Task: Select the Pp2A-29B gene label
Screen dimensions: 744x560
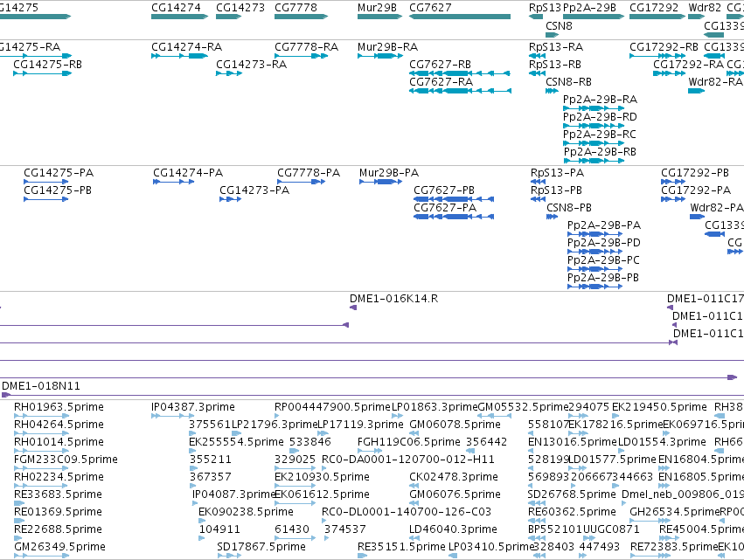Action: (589, 8)
